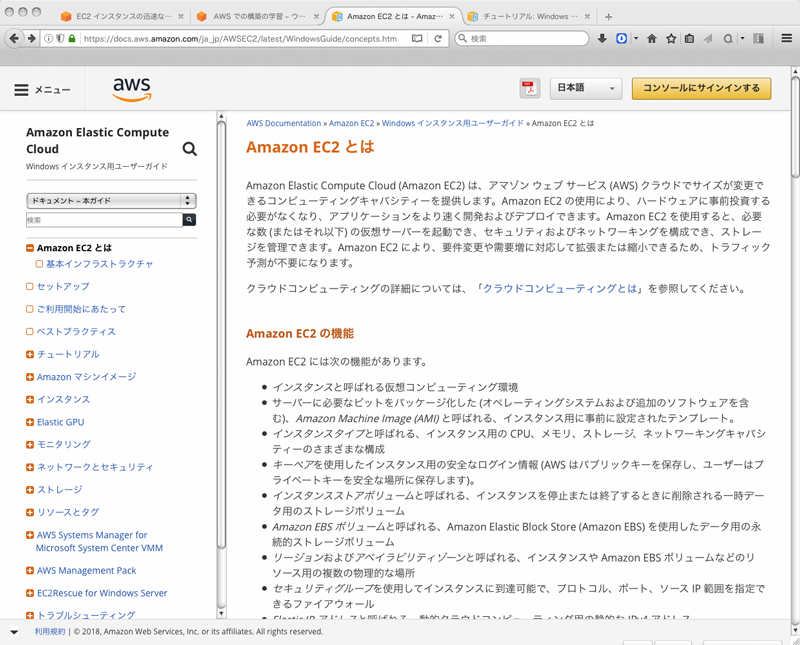Open the Firefox hamburger menu icon

click(786, 38)
